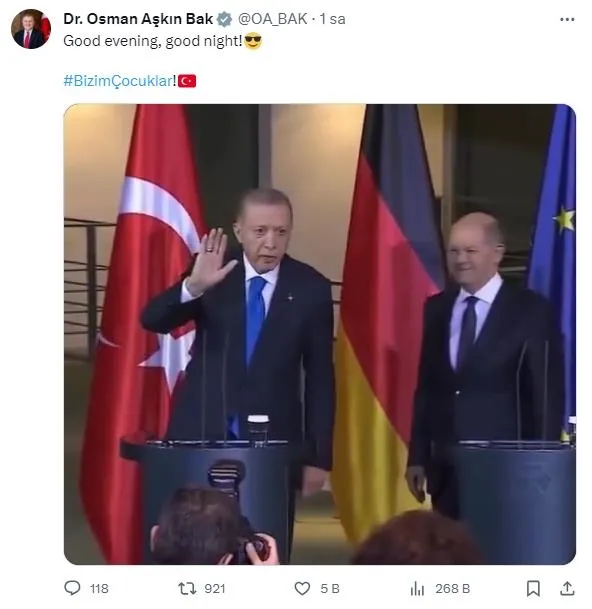592x609 pixels.
Task: Click the retweet arrows icon
Action: (x=187, y=588)
